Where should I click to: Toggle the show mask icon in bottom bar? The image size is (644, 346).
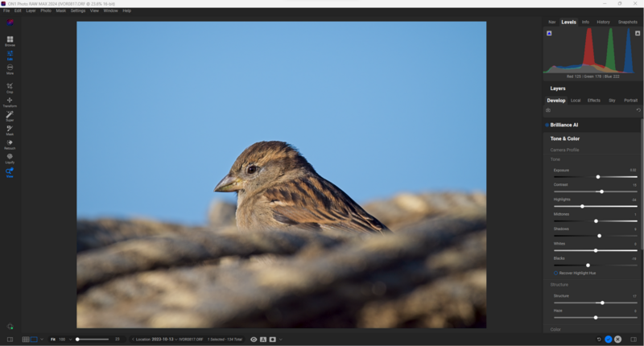tap(272, 340)
